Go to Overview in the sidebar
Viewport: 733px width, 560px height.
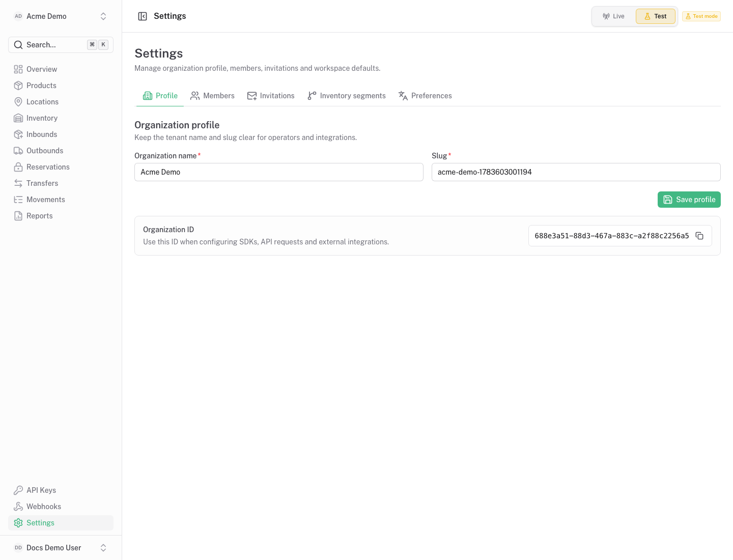61,69
